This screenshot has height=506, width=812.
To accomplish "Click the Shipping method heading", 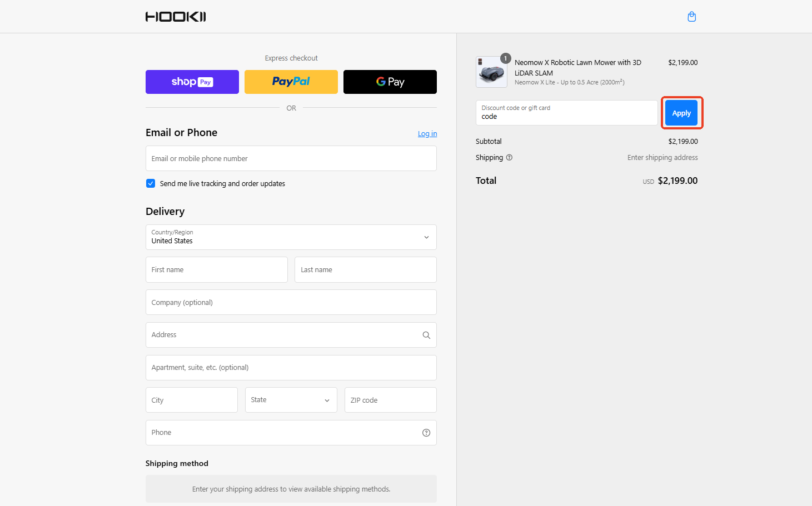I will click(x=177, y=463).
